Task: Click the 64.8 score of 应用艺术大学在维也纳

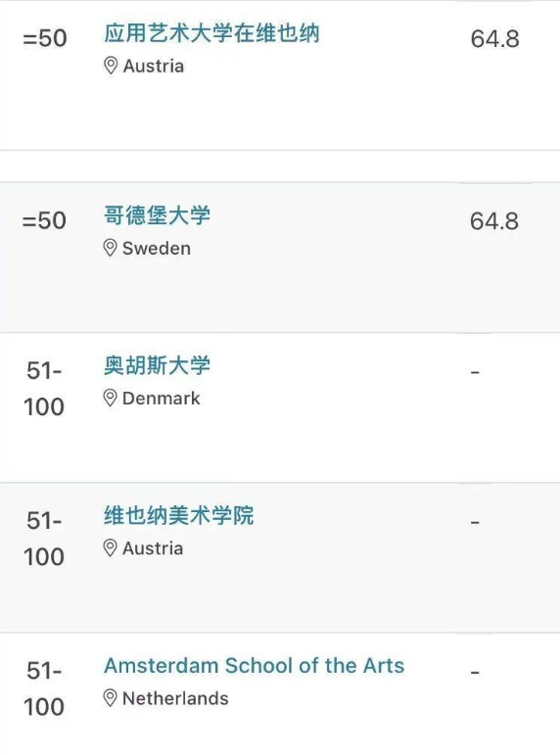Action: pos(495,39)
